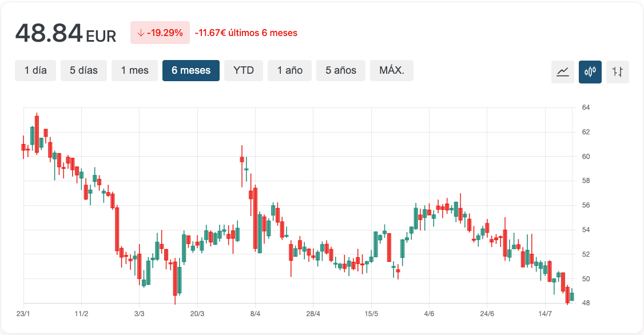This screenshot has width=644, height=335.
Task: Select the 5 años time range
Action: pos(341,71)
